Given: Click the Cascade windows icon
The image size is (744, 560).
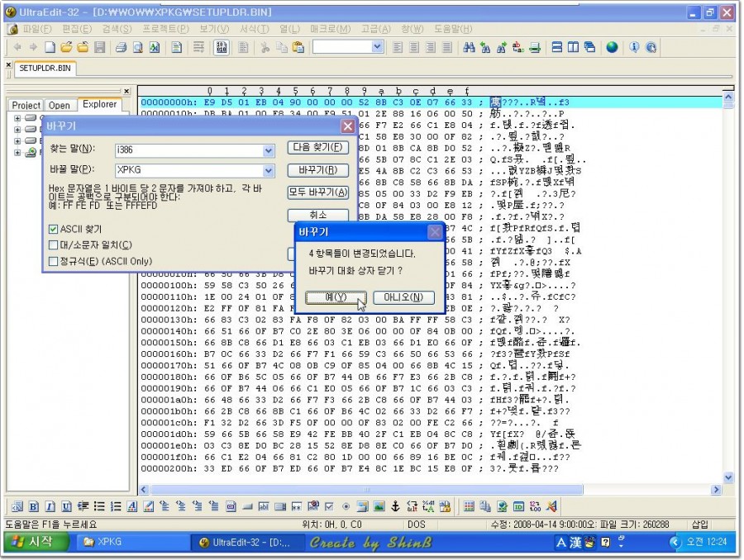Looking at the screenshot, I should pos(589,47).
